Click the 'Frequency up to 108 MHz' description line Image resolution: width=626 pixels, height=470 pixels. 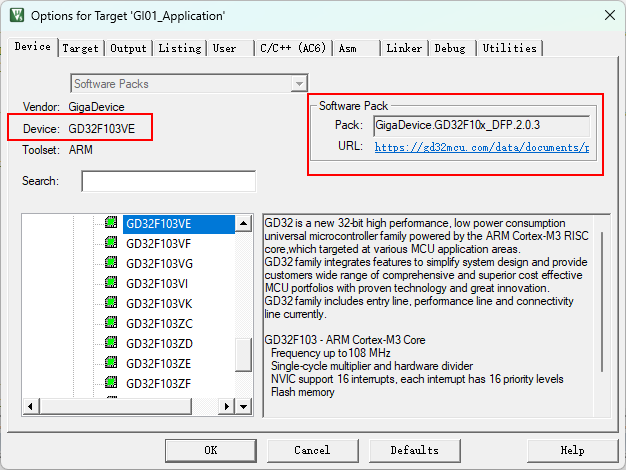point(331,353)
